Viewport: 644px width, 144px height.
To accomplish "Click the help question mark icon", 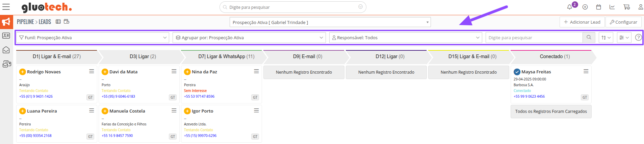I will point(638,38).
